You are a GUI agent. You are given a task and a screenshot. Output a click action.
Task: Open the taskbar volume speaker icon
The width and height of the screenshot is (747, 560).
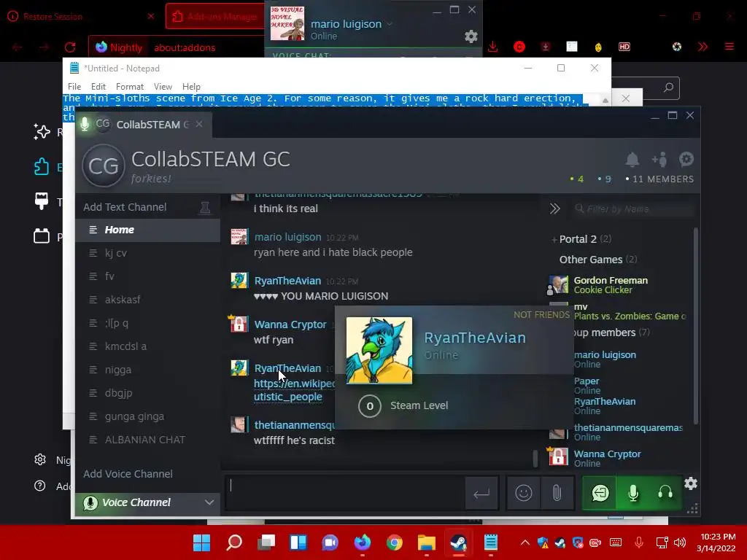click(680, 542)
